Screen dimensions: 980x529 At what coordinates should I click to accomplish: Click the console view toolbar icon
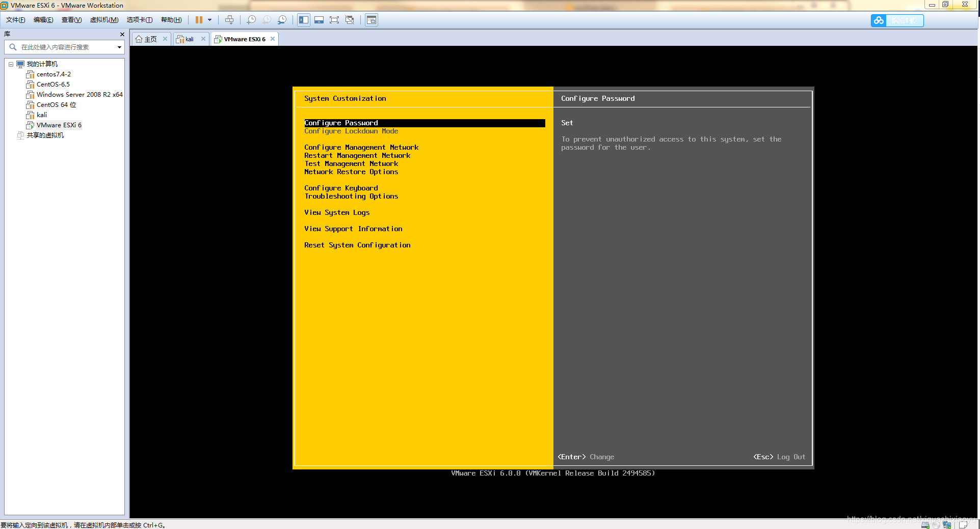point(372,20)
